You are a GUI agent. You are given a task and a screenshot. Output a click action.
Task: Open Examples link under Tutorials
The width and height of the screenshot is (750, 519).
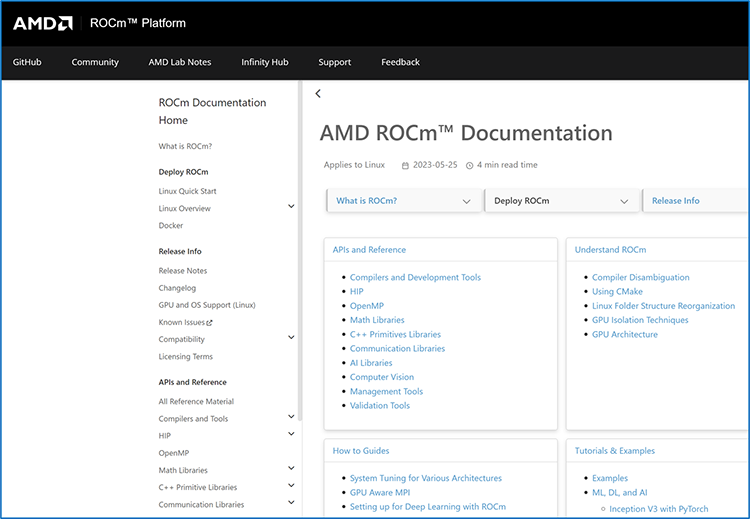610,478
